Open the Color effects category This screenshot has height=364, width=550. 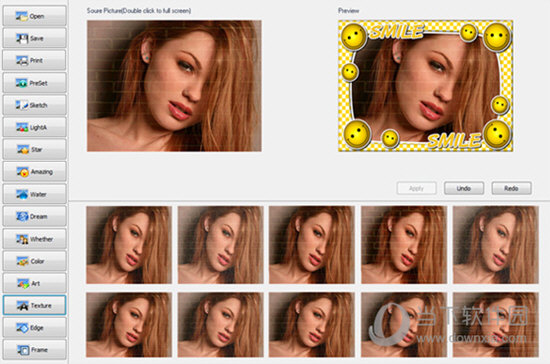pyautogui.click(x=34, y=261)
